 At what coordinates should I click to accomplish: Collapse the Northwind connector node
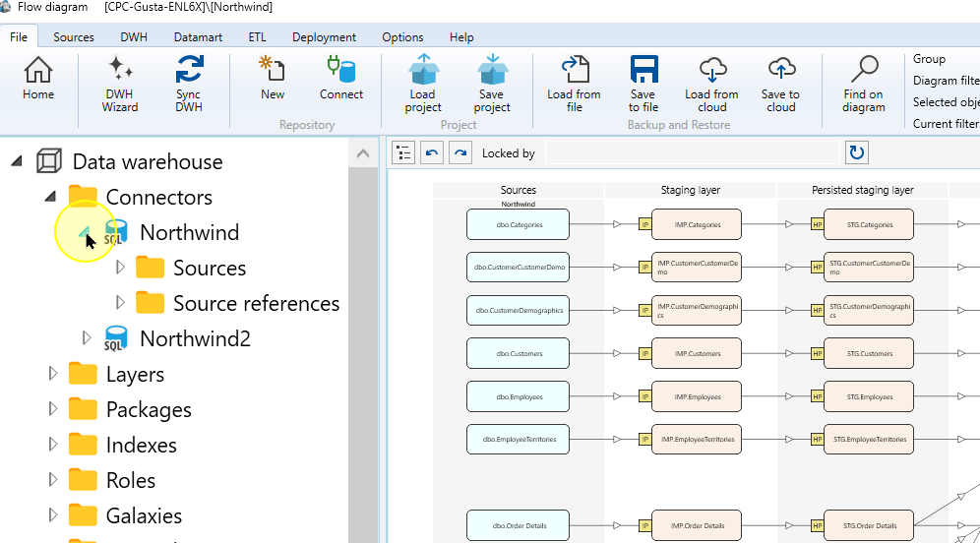coord(85,232)
